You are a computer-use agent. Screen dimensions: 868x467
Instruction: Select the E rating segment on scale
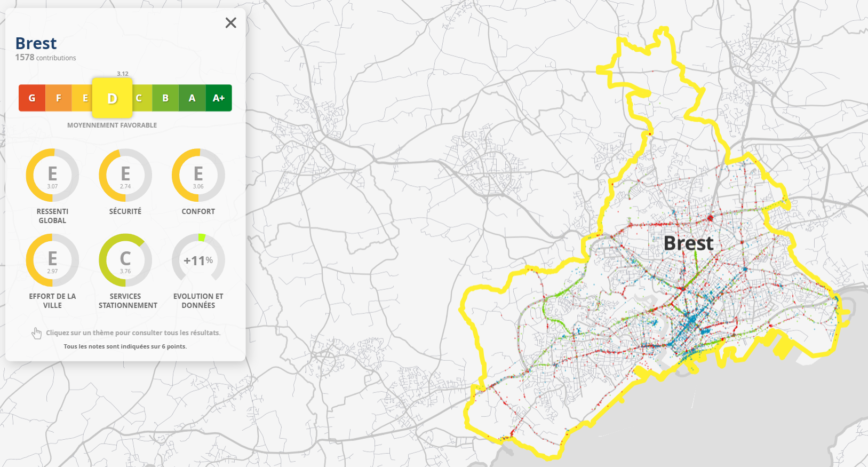click(x=82, y=98)
